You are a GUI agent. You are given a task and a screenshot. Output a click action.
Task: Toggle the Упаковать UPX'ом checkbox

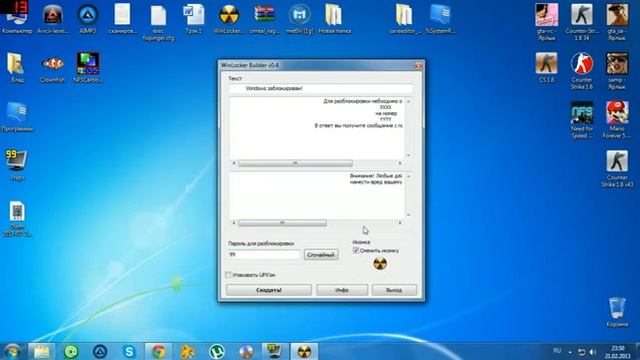click(229, 275)
